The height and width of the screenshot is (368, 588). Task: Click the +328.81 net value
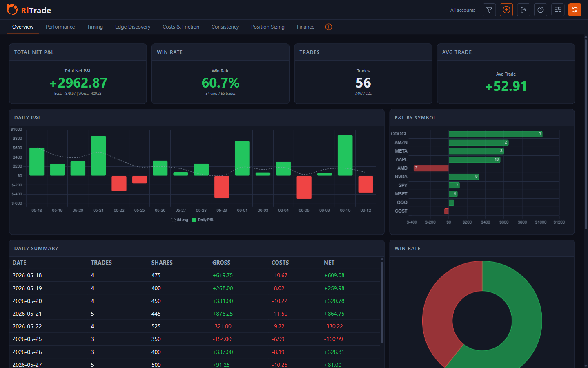pyautogui.click(x=334, y=352)
